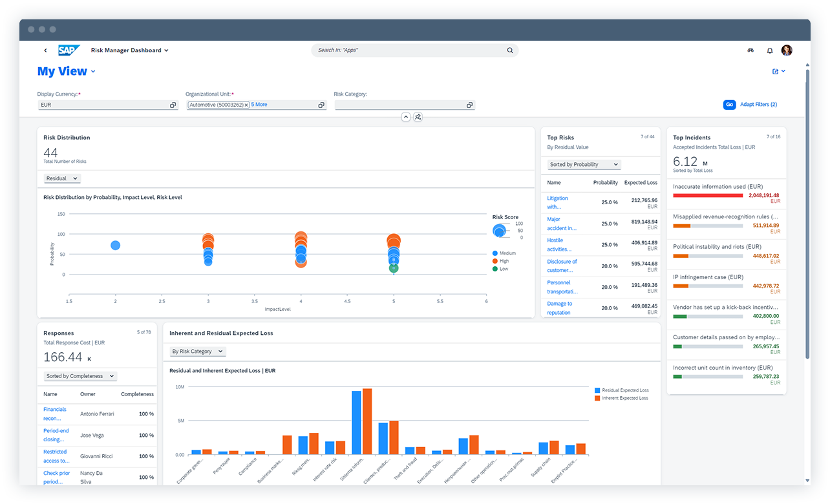Open the By Risk Category dropdown
830x504 pixels.
tap(197, 350)
